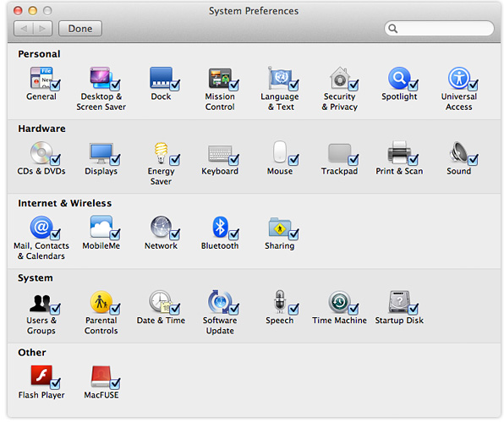
Task: Toggle the Parental Controls checkbox
Action: point(115,309)
